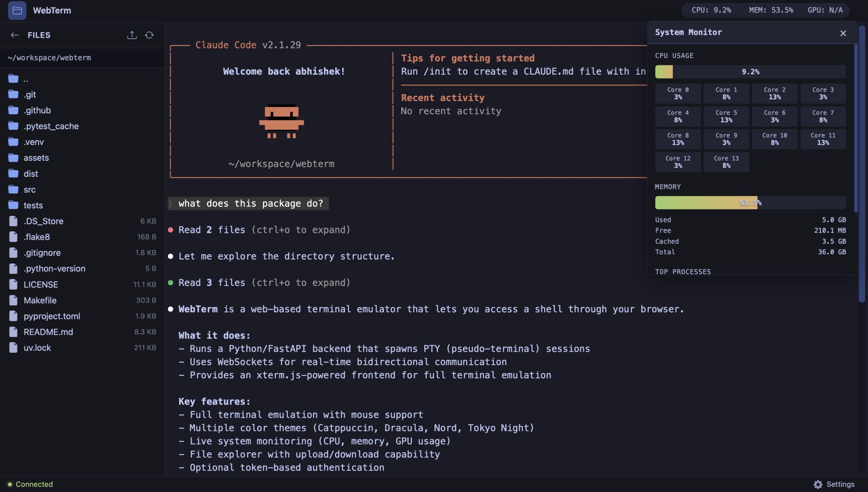Open the src folder

[82, 190]
